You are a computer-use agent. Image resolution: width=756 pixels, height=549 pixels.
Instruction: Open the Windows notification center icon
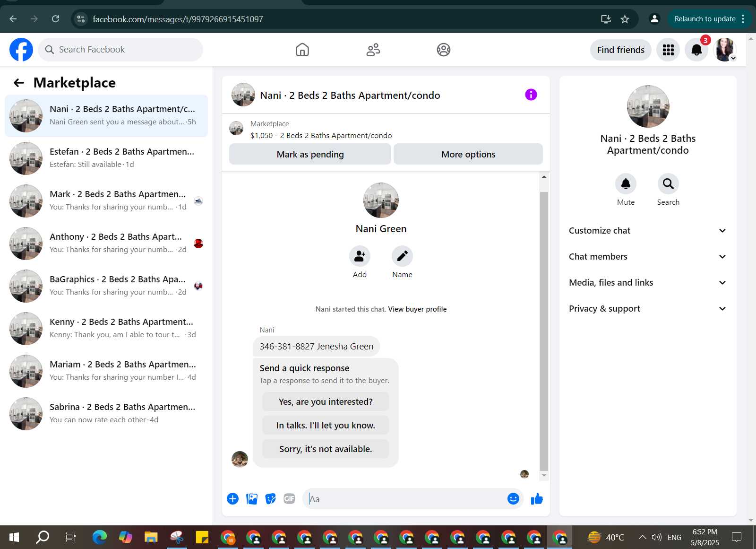737,537
